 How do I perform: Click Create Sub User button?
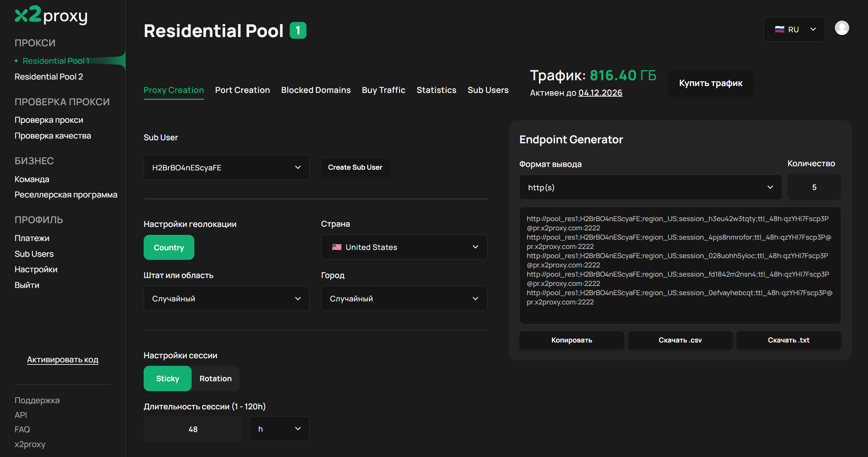click(x=355, y=167)
